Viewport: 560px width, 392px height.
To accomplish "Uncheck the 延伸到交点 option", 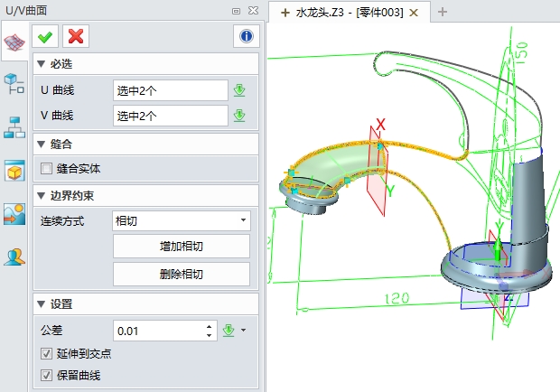I will click(47, 353).
